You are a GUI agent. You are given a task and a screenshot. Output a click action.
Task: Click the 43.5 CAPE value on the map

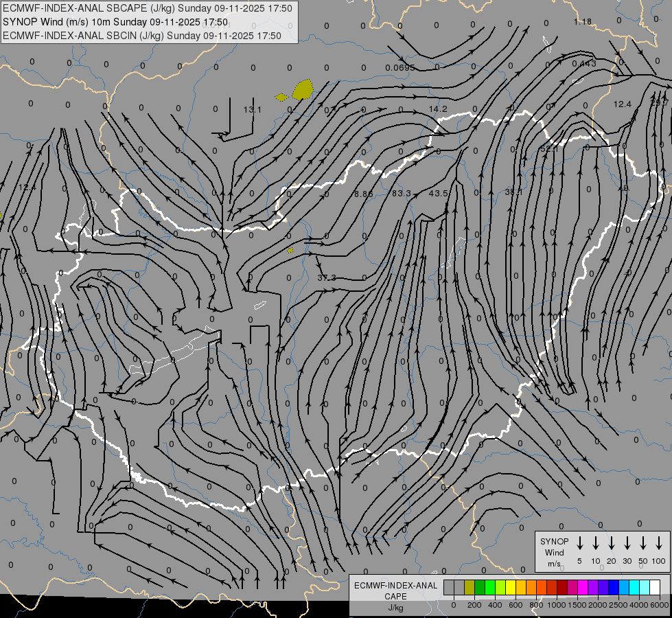coord(439,194)
